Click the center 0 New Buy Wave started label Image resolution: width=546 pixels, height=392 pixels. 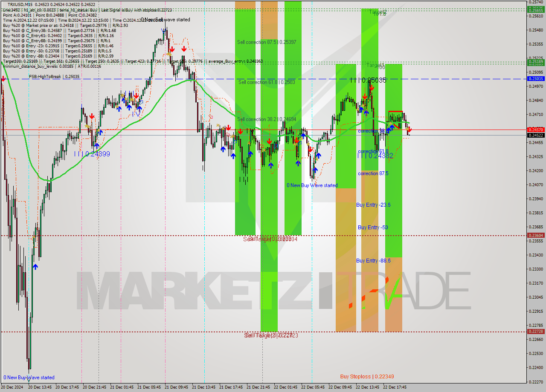coord(312,185)
